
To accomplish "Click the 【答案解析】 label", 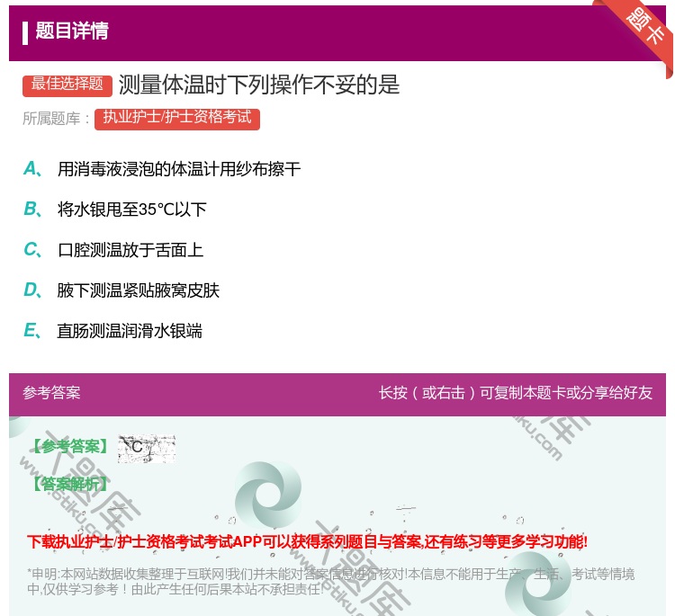I will click(69, 485).
